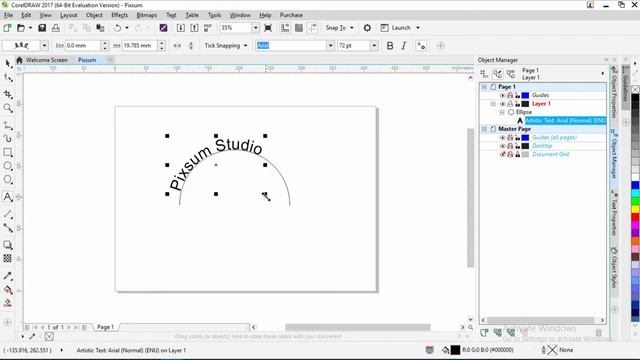Select the Zoom tool in toolbox

(8, 108)
